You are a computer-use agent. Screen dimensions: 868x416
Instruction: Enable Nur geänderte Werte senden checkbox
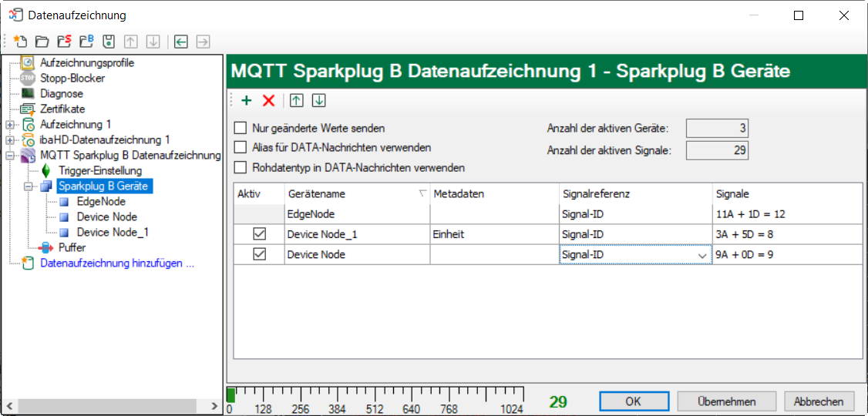(x=241, y=129)
